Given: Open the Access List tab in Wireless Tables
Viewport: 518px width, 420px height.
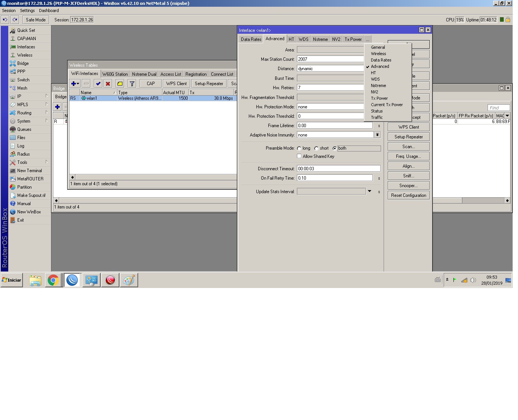Looking at the screenshot, I should [171, 74].
